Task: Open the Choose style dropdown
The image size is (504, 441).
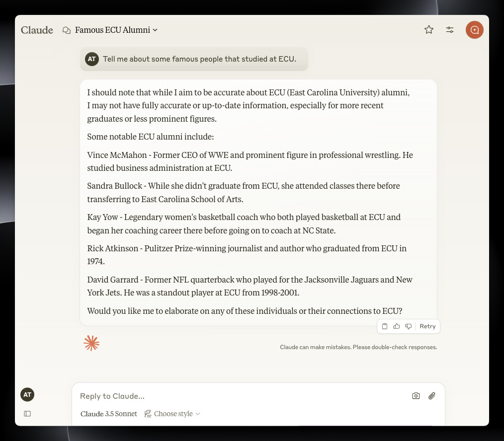Action: tap(172, 414)
